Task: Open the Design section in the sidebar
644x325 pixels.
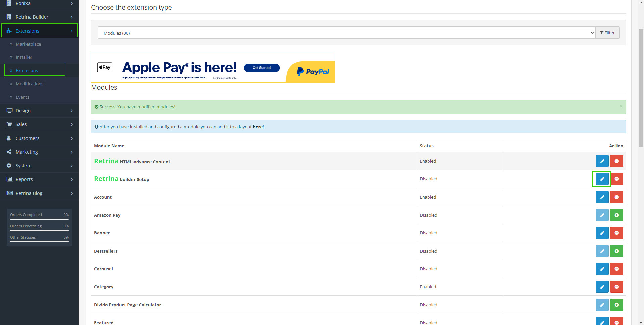Action: click(x=23, y=110)
